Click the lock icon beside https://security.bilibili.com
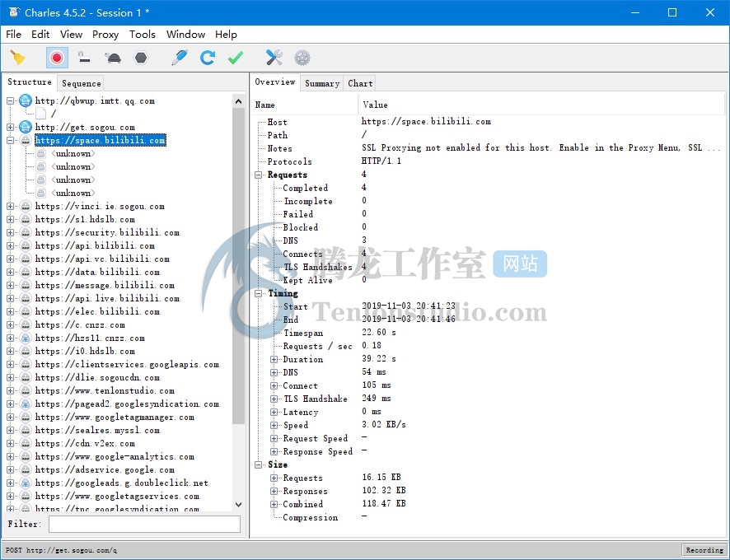Screen dimensions: 730x560 (x=26, y=233)
